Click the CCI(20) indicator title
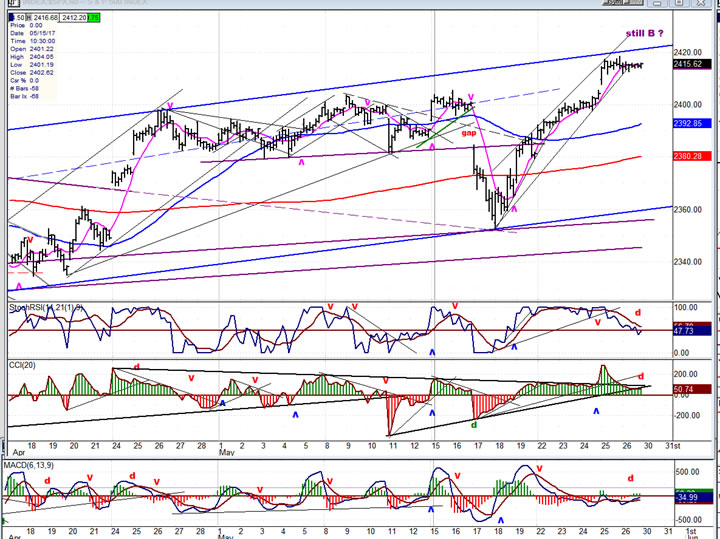720x539 pixels. click(22, 365)
